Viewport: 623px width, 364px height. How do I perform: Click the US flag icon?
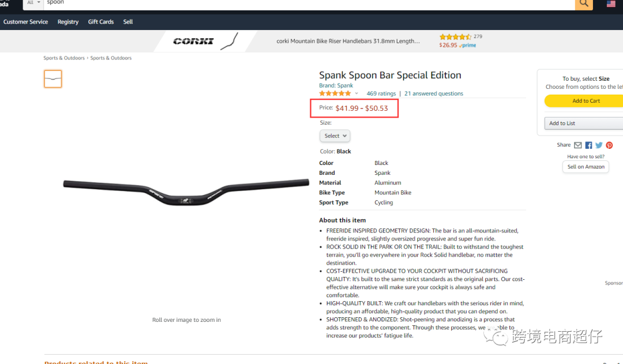click(611, 3)
